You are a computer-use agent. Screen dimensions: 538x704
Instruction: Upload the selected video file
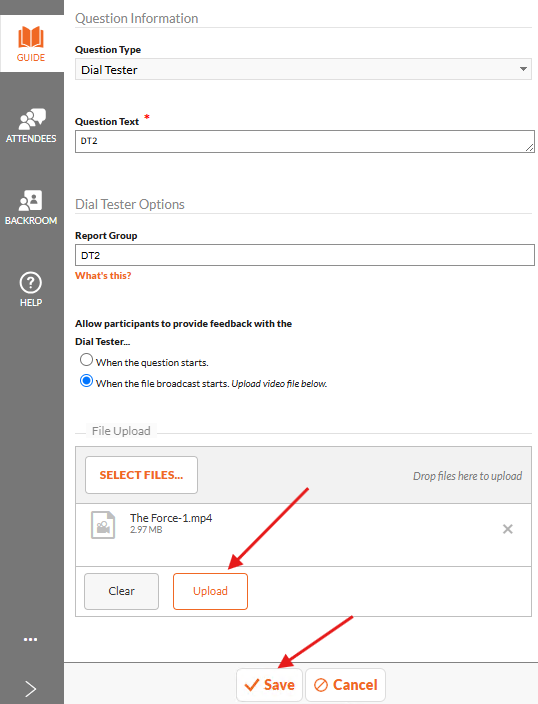[210, 591]
